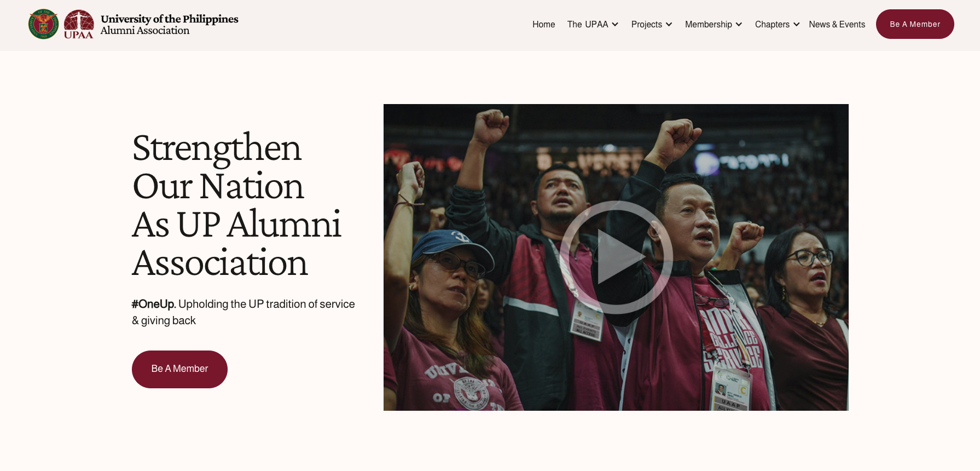This screenshot has width=980, height=471.
Task: Select Membership from the nav bar
Action: pos(709,24)
